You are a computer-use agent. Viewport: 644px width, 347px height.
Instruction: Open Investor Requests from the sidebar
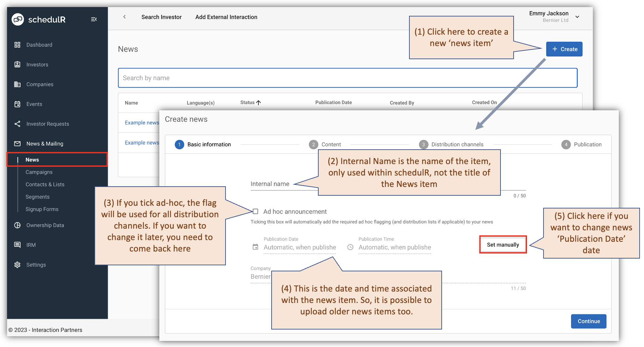47,124
